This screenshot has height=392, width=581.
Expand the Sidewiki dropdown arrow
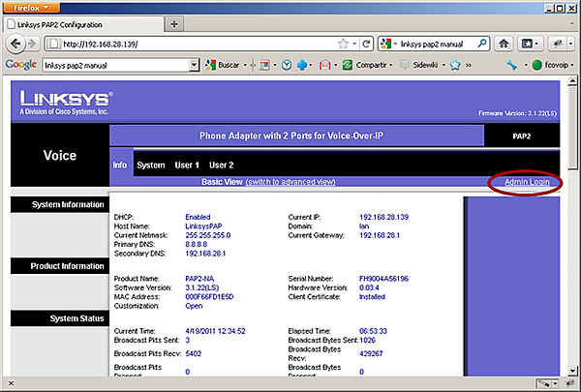[443, 65]
